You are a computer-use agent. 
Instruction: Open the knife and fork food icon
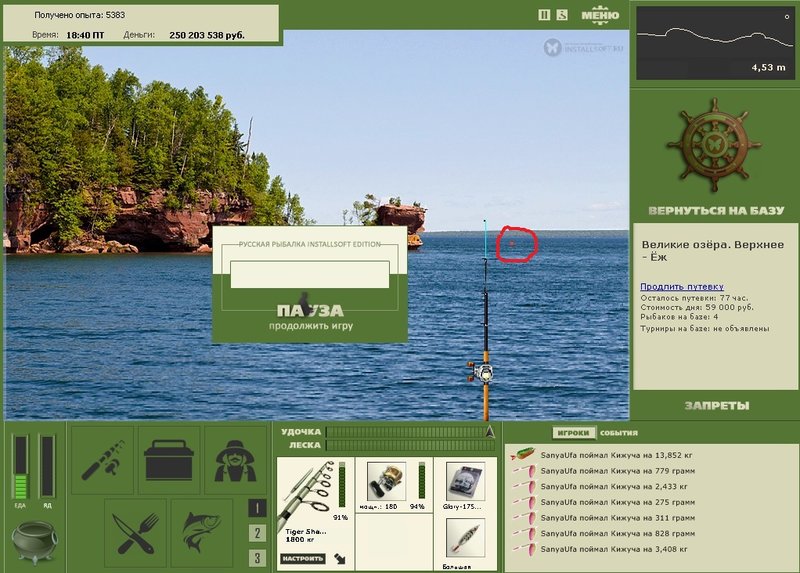(x=135, y=533)
